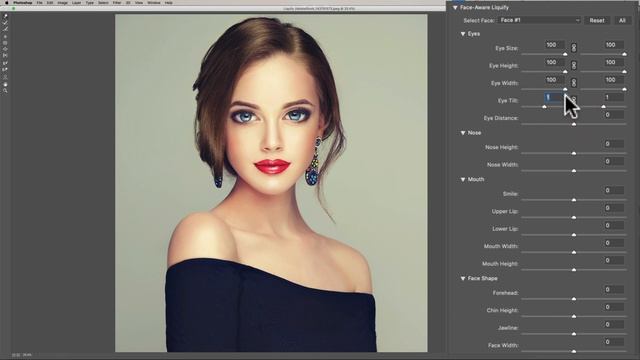Select the Pucker tool
This screenshot has width=640, height=360.
[x=5, y=43]
